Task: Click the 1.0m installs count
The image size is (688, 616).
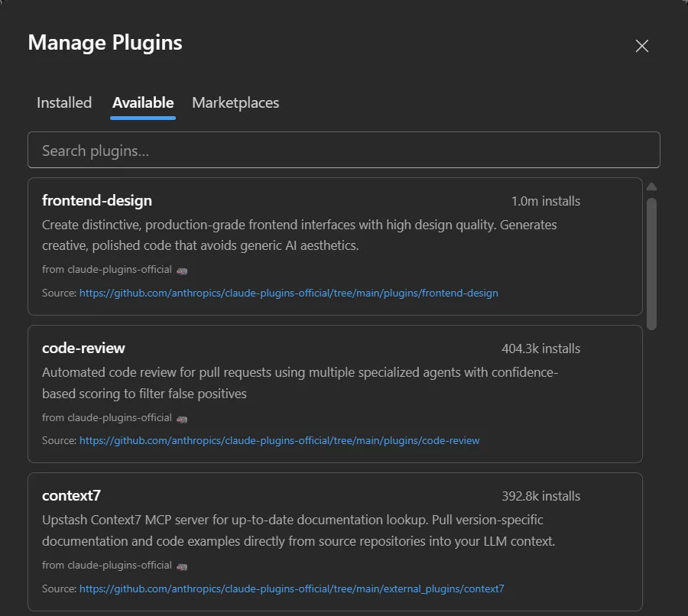Action: [545, 201]
